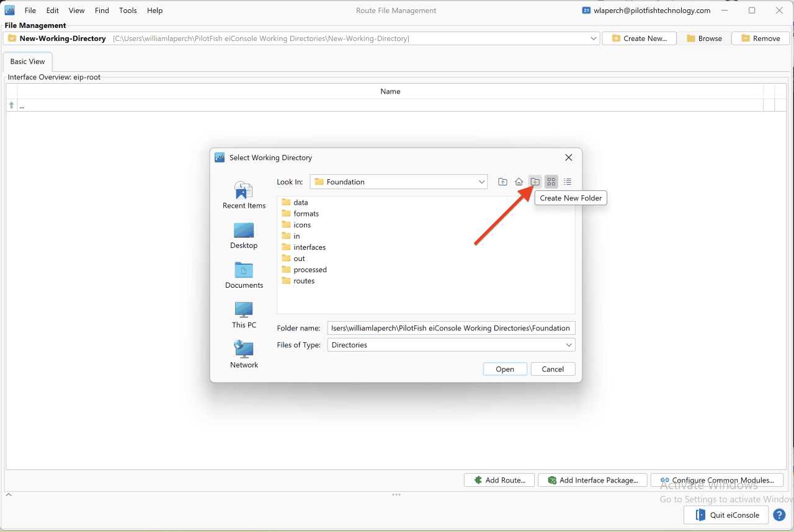Click wlaperch@pilotfishtechnology.com account label
The width and height of the screenshot is (794, 532).
(646, 11)
